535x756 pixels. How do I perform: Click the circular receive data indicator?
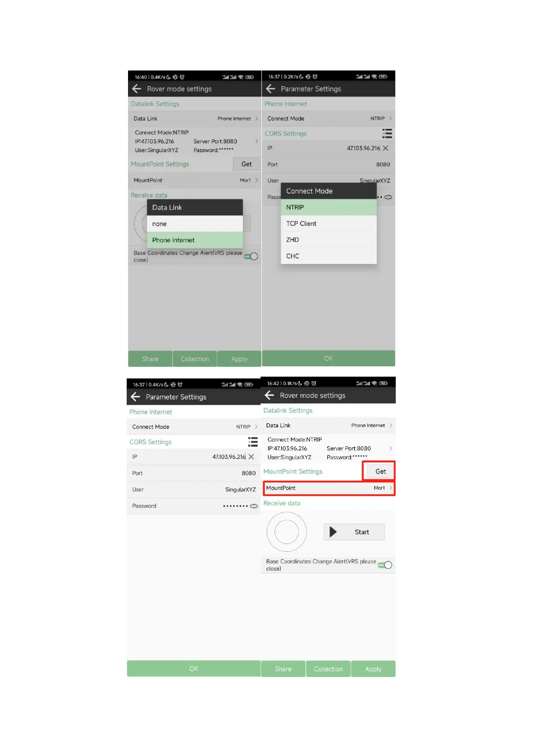287,532
